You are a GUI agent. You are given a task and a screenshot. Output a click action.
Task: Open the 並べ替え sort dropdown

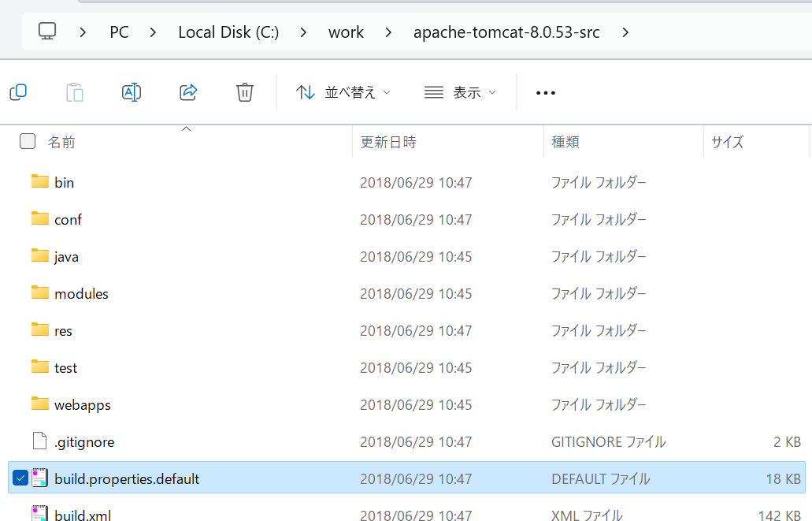pos(343,92)
